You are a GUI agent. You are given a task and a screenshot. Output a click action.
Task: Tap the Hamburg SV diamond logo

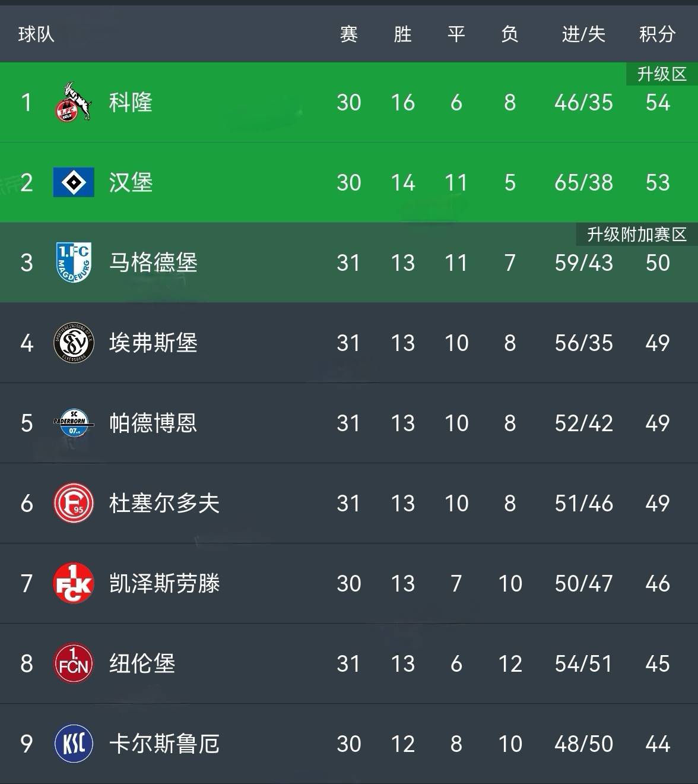(74, 182)
